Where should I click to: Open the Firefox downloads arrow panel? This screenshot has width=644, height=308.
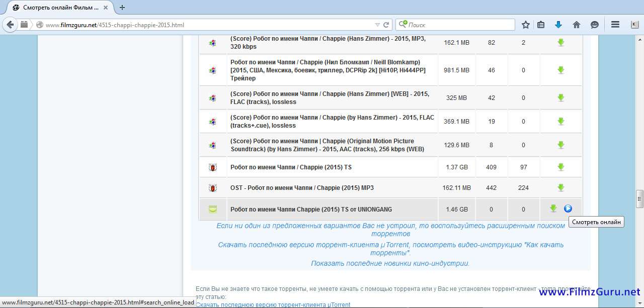[x=558, y=25]
